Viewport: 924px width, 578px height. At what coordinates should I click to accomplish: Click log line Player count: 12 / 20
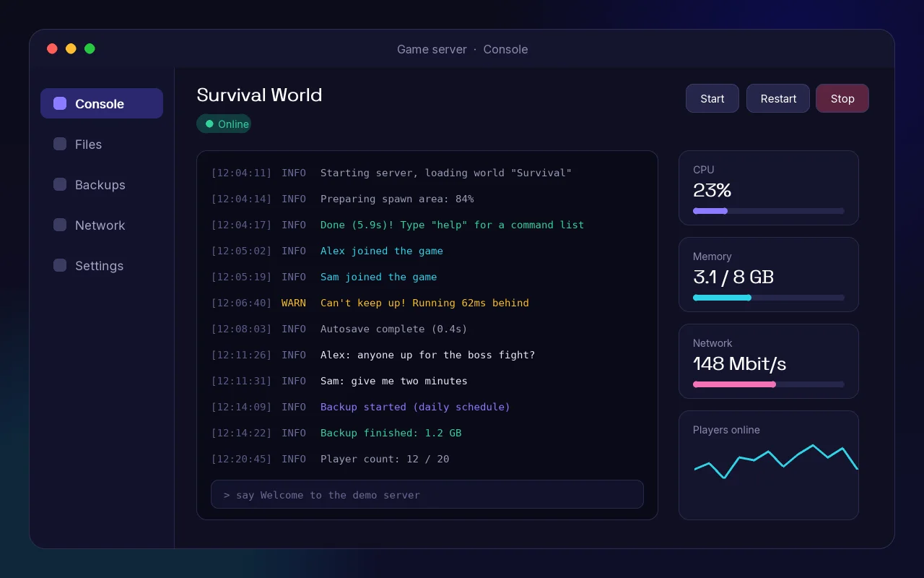[x=385, y=459]
